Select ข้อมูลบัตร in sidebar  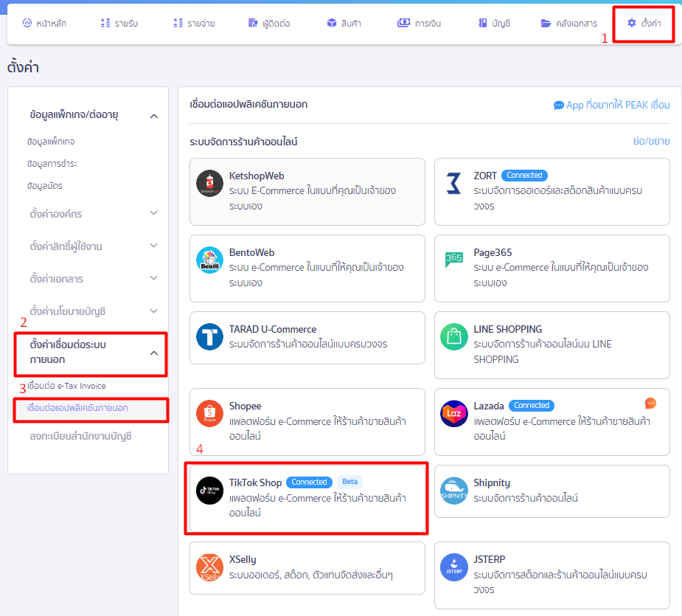[44, 186]
